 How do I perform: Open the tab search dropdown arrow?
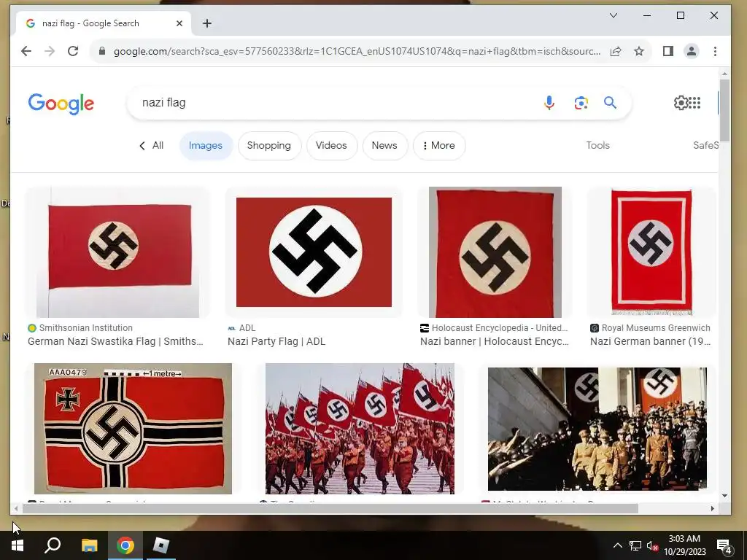[x=614, y=15]
